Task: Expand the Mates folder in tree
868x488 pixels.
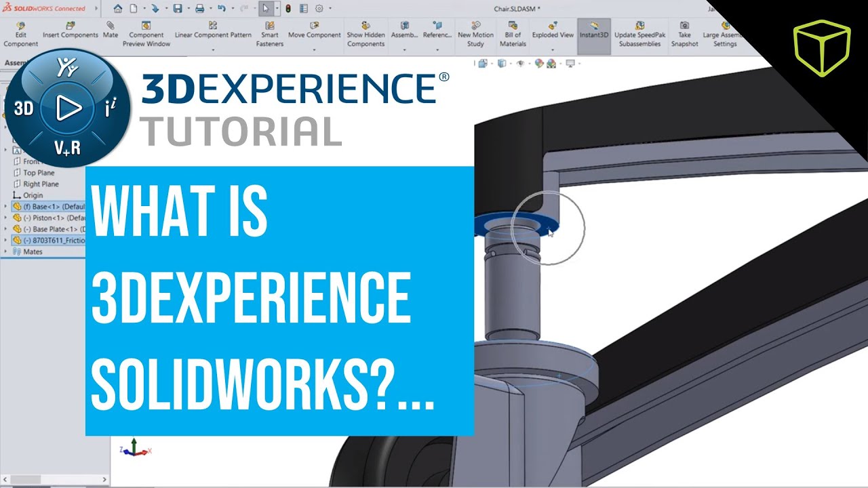Action: click(6, 251)
